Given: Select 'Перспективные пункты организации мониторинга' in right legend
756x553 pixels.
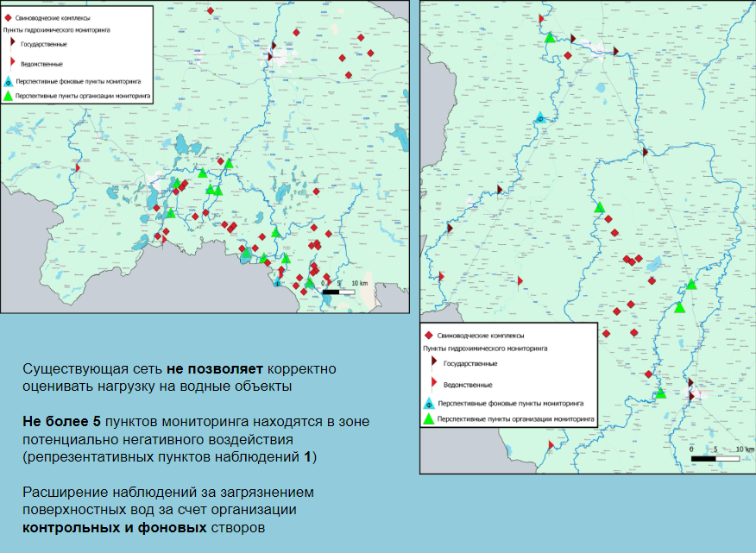Looking at the screenshot, I should coord(516,419).
